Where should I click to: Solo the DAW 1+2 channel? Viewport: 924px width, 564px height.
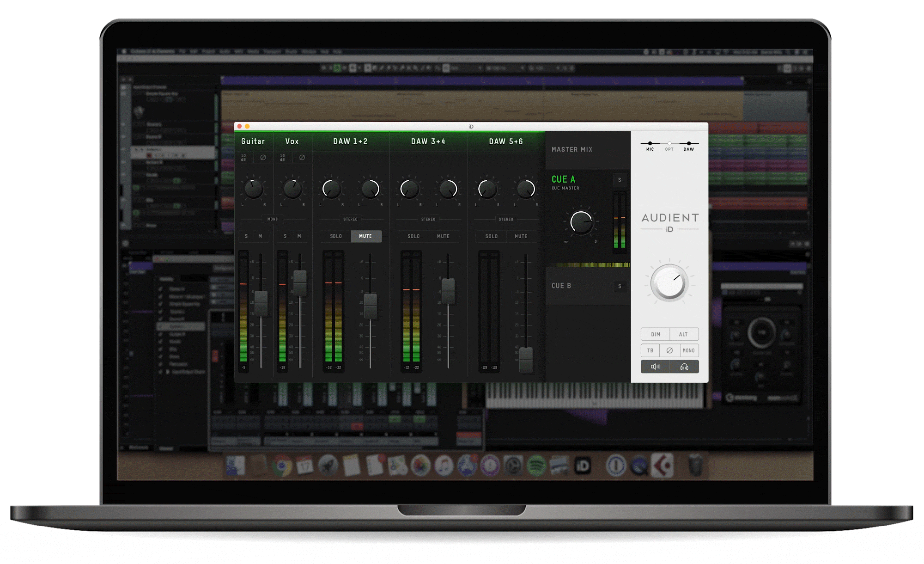[336, 236]
